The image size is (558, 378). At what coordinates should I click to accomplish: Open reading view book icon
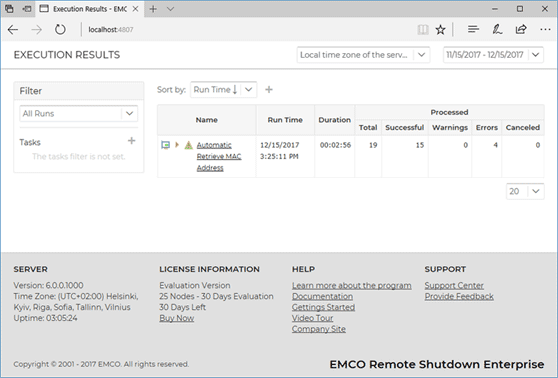423,30
